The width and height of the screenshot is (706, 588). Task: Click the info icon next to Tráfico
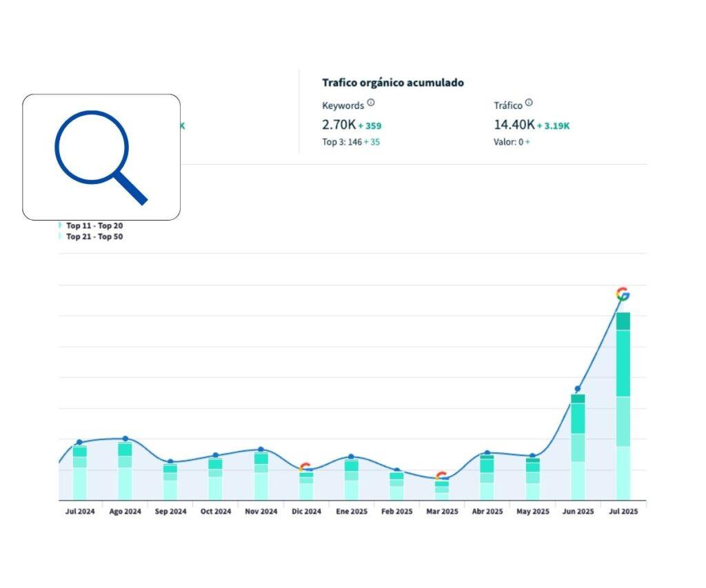click(x=529, y=103)
